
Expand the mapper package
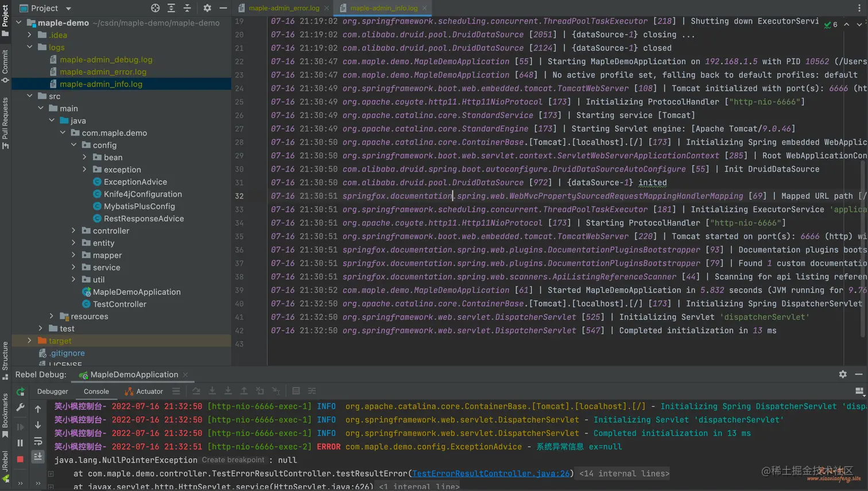click(x=73, y=255)
